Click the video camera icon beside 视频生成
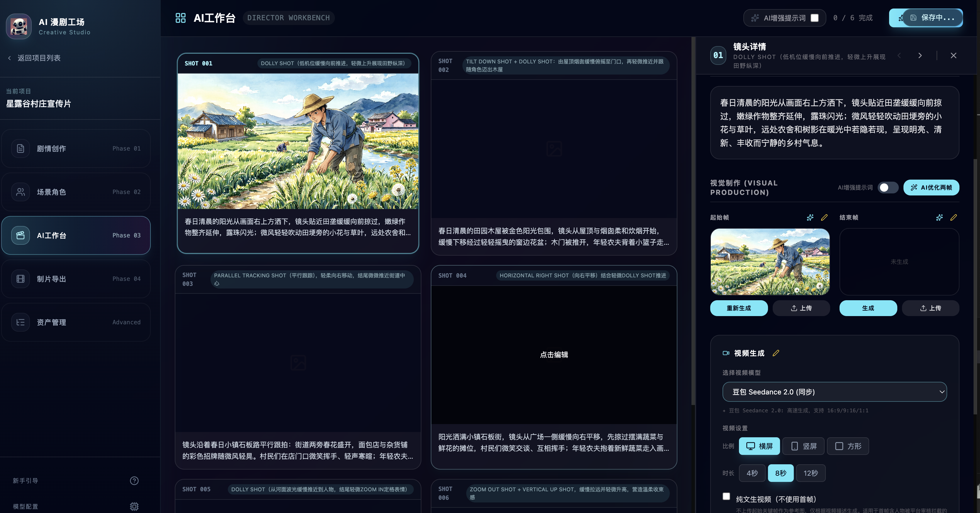Screen dimensions: 980x513 click(726, 353)
